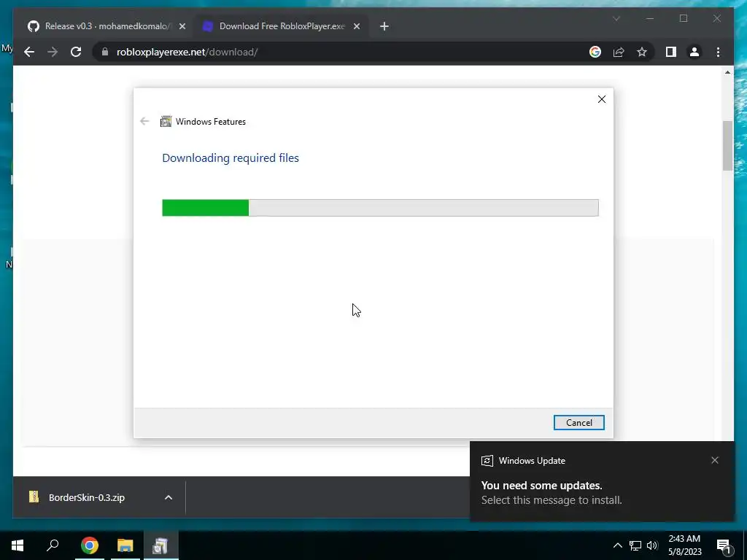
Task: Click the Google icon in the address bar
Action: tap(595, 52)
